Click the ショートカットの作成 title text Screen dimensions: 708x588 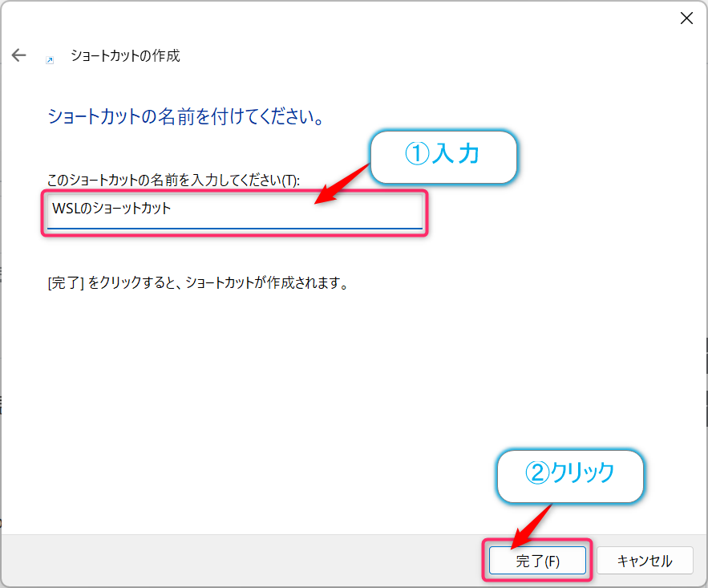point(126,55)
